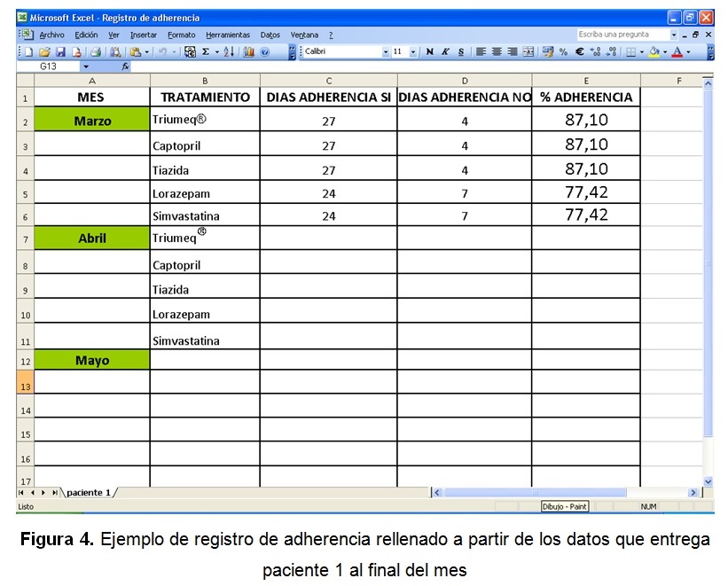This screenshot has height=586, width=728.
Task: Open the Edición menu
Action: pyautogui.click(x=86, y=35)
